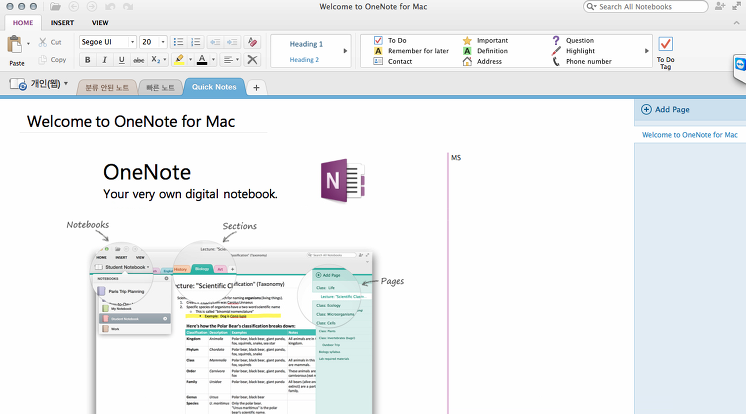This screenshot has width=746, height=414.
Task: Open the Segoe UI font name dropdown
Action: pos(132,42)
